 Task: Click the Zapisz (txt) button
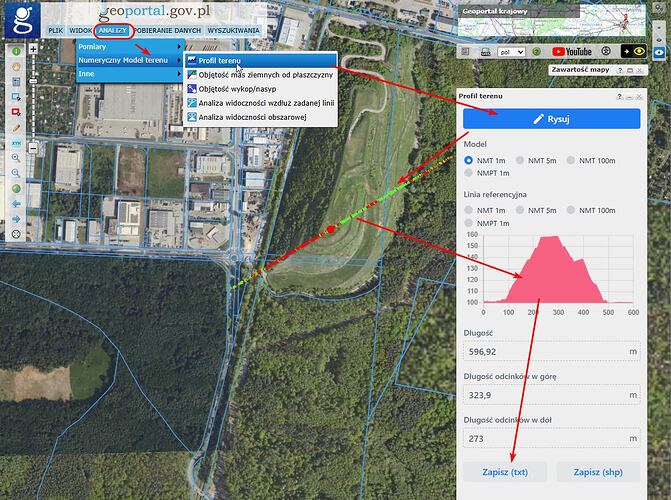click(x=505, y=472)
